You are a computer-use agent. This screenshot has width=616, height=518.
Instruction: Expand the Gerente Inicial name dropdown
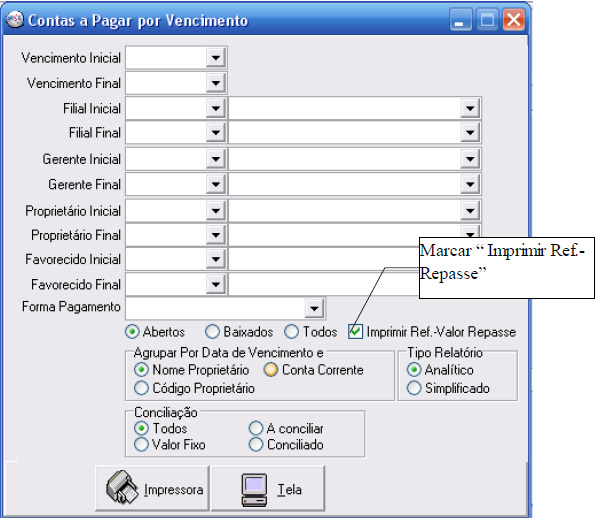tap(469, 159)
